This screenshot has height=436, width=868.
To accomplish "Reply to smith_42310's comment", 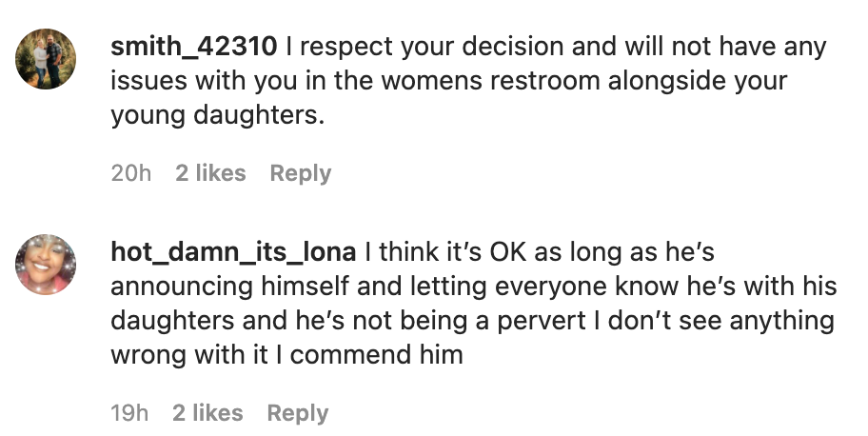I will pos(301,173).
